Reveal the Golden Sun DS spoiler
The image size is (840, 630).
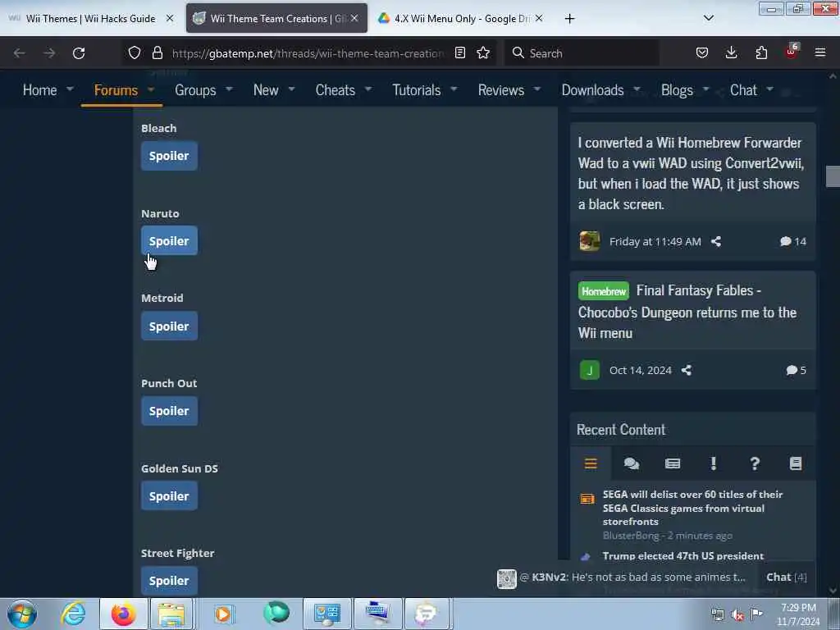pyautogui.click(x=169, y=496)
